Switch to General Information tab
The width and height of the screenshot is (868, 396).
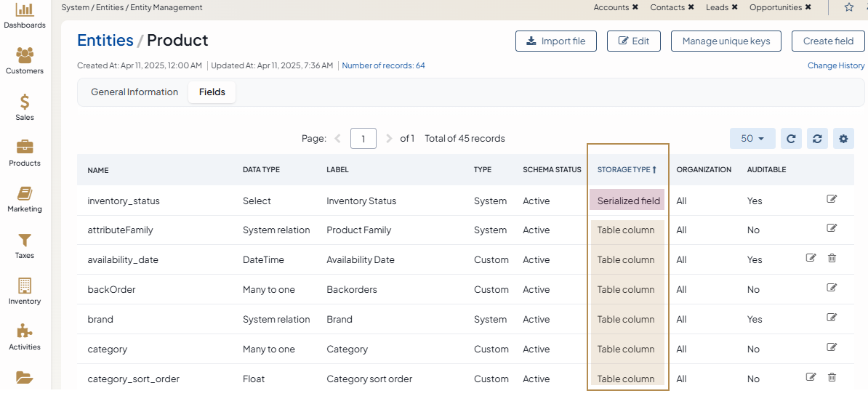134,92
